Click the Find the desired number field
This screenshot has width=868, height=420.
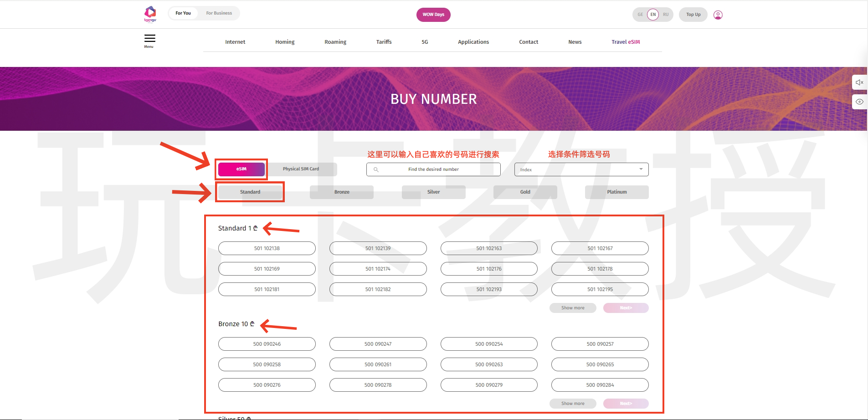(433, 169)
